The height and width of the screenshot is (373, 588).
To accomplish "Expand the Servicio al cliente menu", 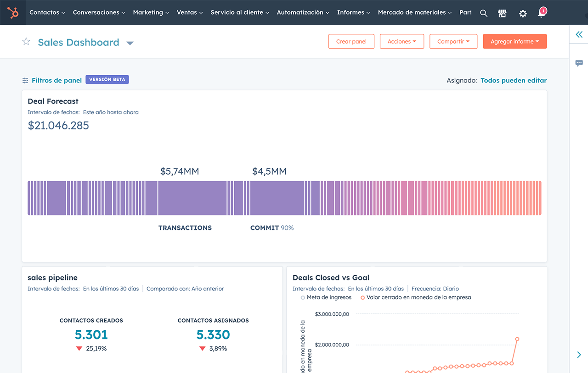I will tap(240, 12).
